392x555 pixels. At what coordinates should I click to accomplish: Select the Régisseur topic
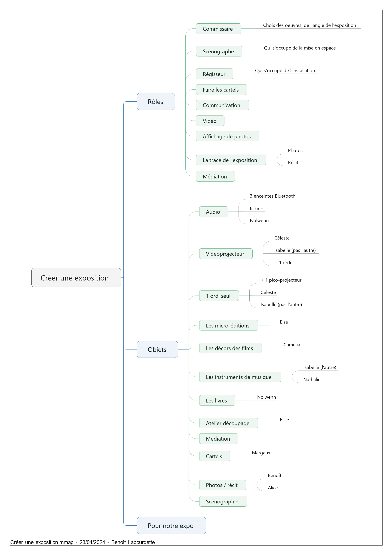tap(214, 74)
